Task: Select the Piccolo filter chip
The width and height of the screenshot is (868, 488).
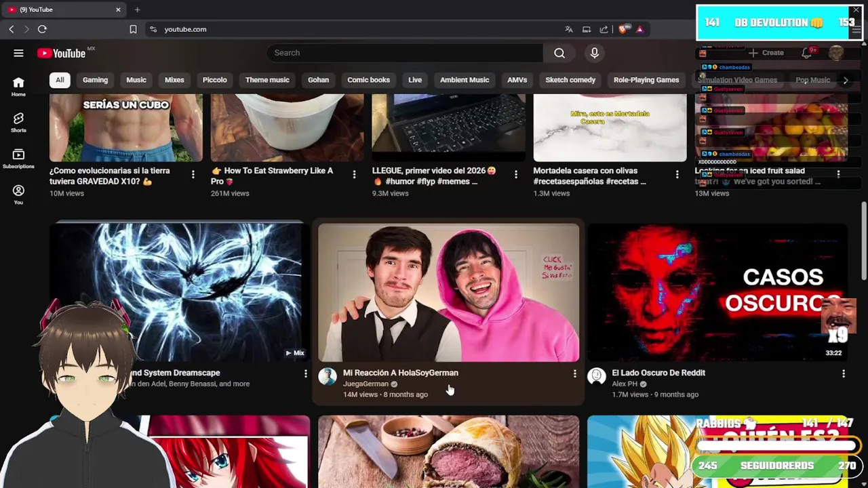Action: (x=214, y=80)
